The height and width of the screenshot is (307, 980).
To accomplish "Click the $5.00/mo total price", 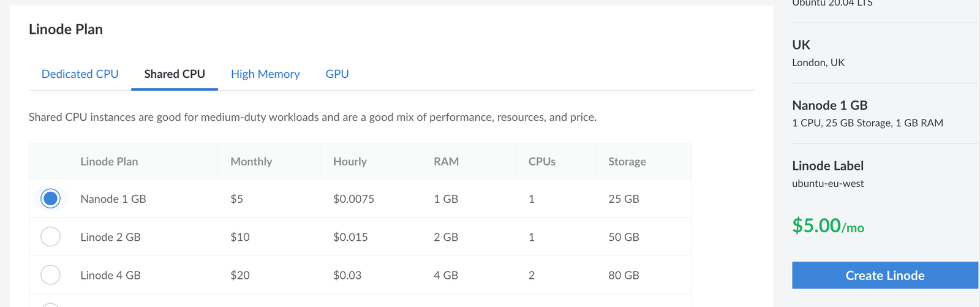I will tap(828, 226).
